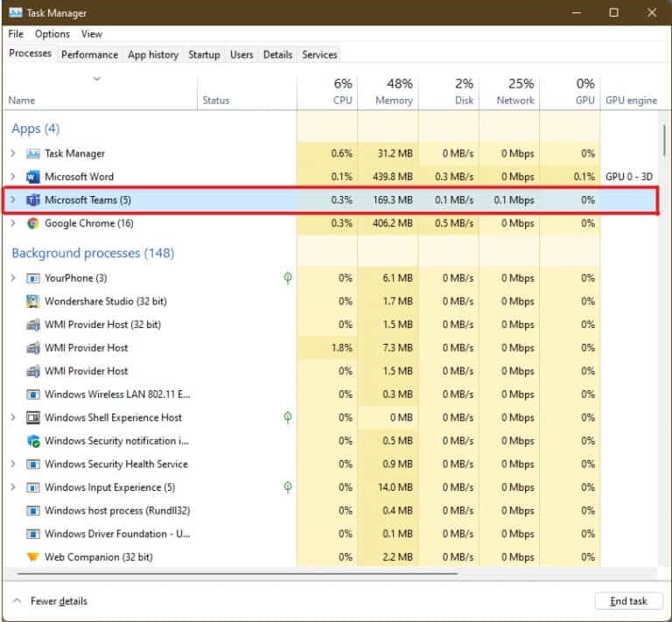Click the YourPhone process icon
672x622 pixels.
click(33, 278)
